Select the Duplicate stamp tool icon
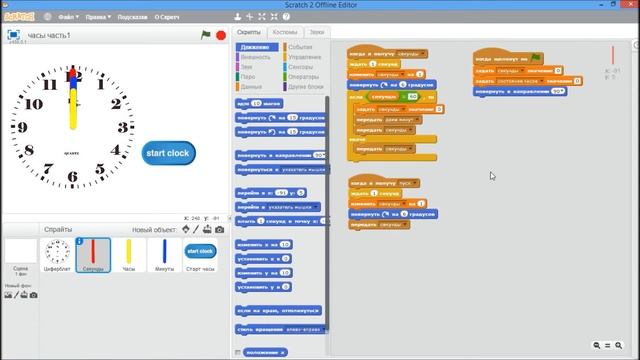This screenshot has height=360, width=640. click(x=238, y=17)
